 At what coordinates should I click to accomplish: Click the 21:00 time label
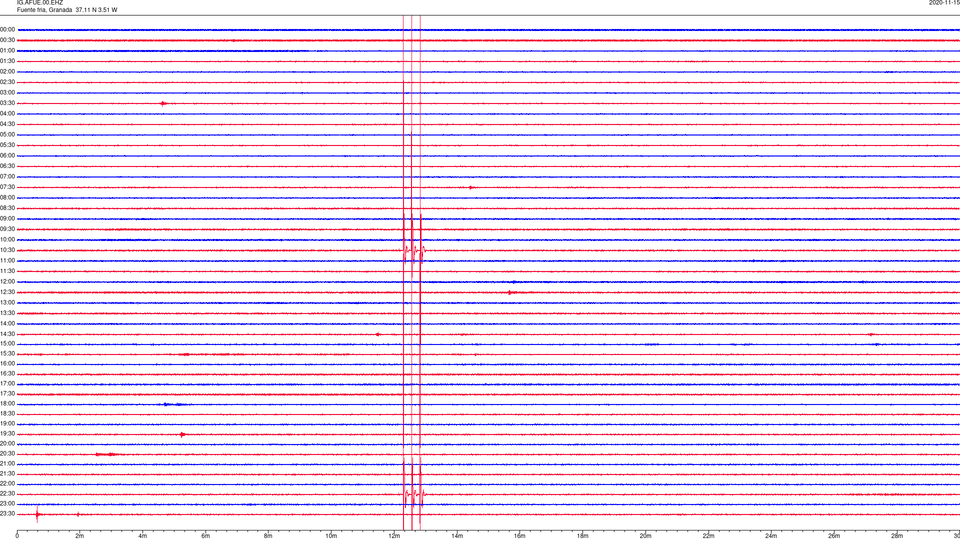tap(7, 464)
